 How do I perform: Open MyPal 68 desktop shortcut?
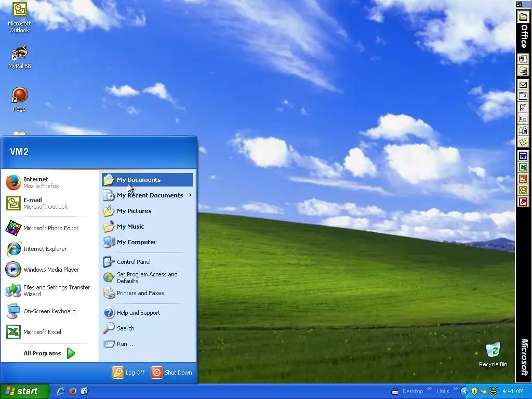pyautogui.click(x=19, y=57)
